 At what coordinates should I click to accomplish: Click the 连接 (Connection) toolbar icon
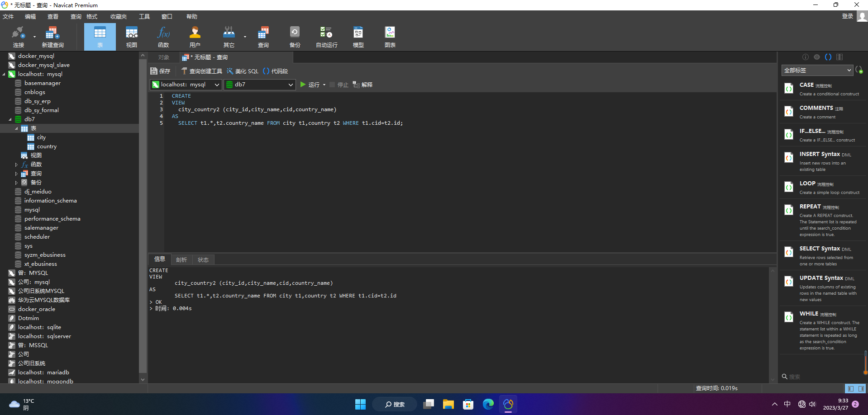pos(18,37)
